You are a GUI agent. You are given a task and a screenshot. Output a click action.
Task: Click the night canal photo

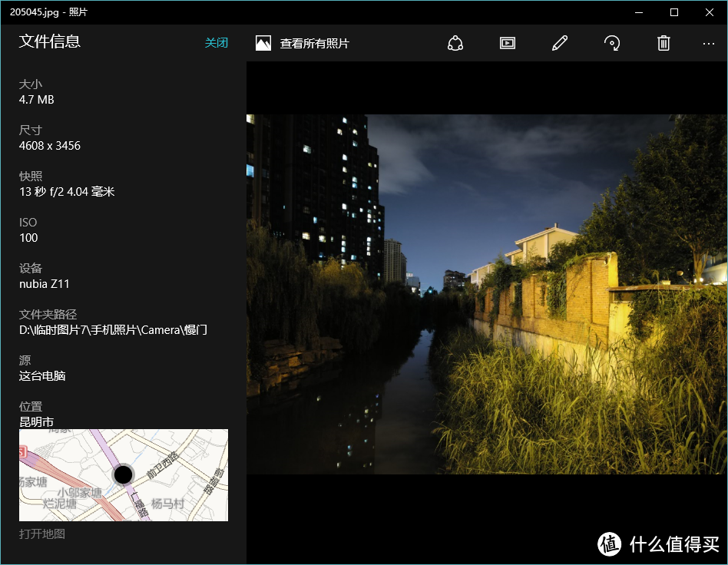click(x=487, y=294)
